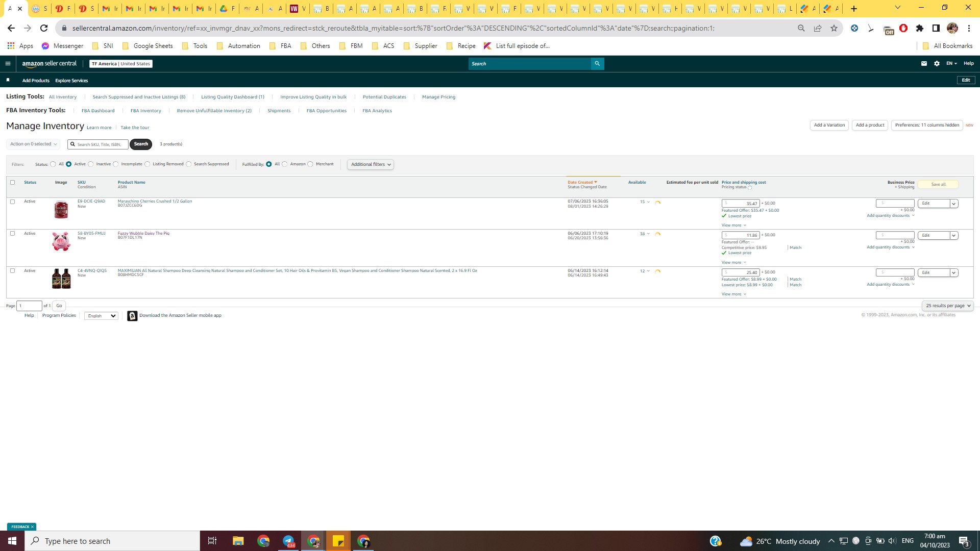Open the FBA Dashboard tool
980x551 pixels.
(98, 111)
